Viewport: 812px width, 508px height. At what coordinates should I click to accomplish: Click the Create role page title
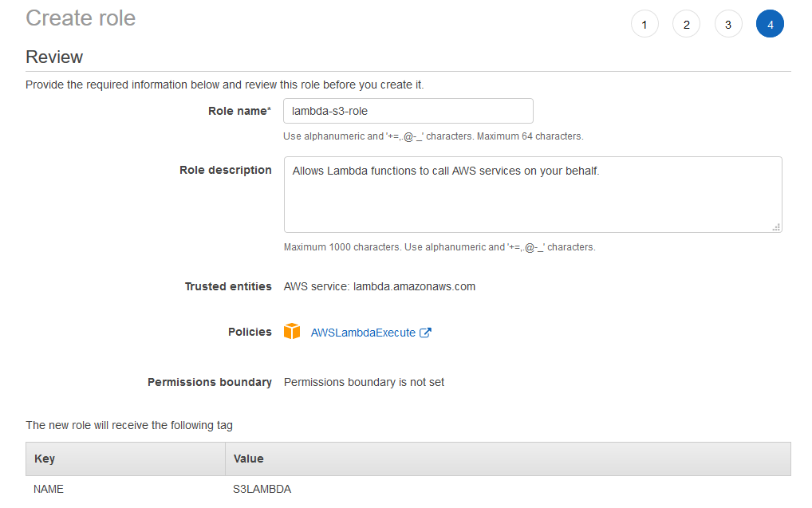(81, 18)
